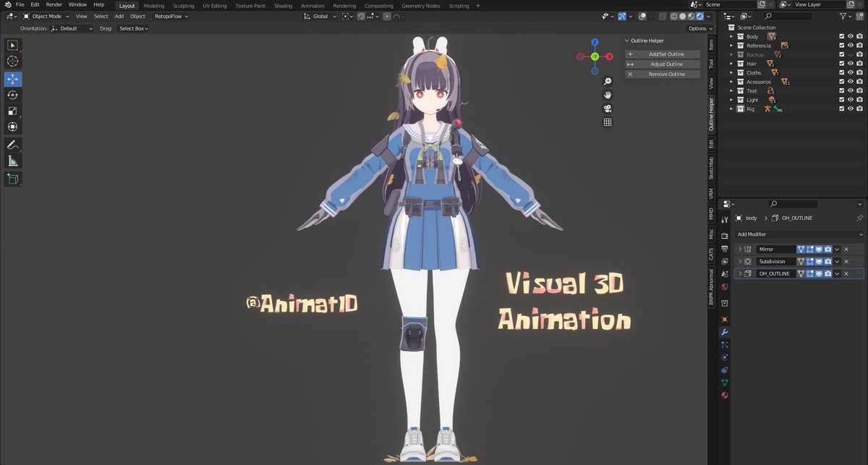Switch to the Geometry Nodes workspace
Image resolution: width=868 pixels, height=465 pixels.
point(420,5)
